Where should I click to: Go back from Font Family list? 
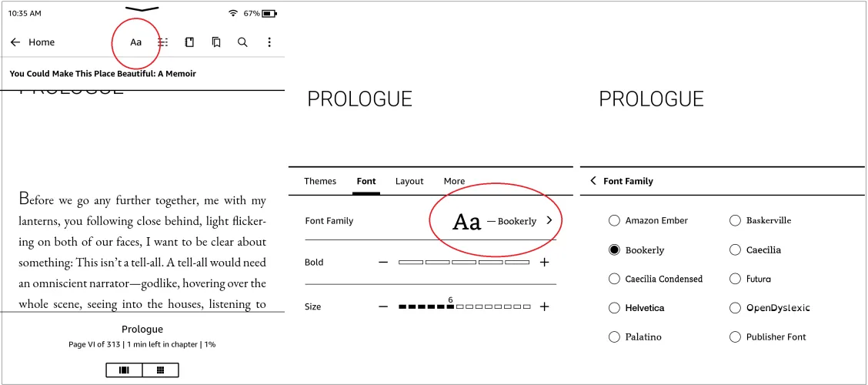(593, 181)
